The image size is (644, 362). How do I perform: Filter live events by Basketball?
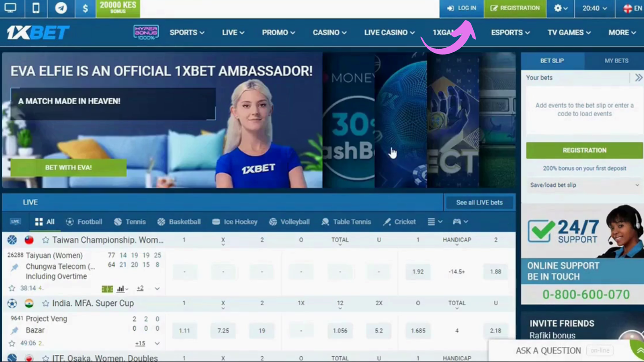179,222
